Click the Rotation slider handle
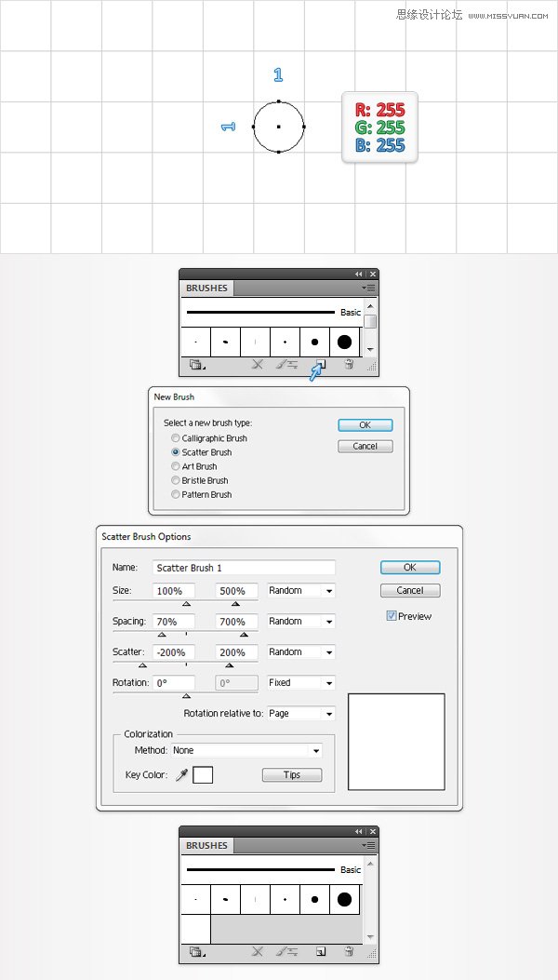558x980 pixels. [x=186, y=695]
